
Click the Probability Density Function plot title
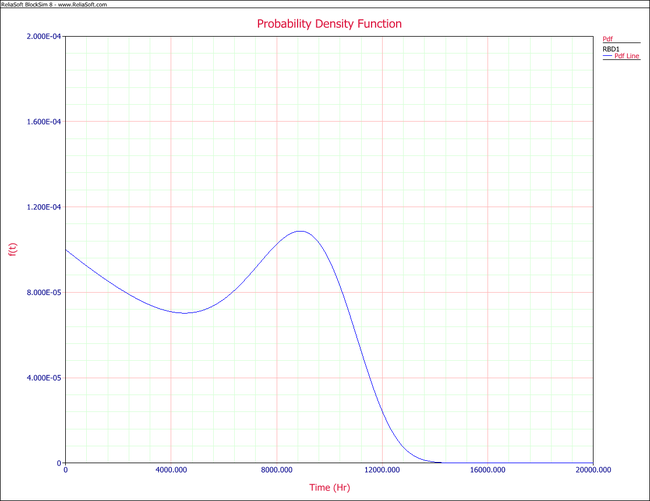pyautogui.click(x=328, y=23)
